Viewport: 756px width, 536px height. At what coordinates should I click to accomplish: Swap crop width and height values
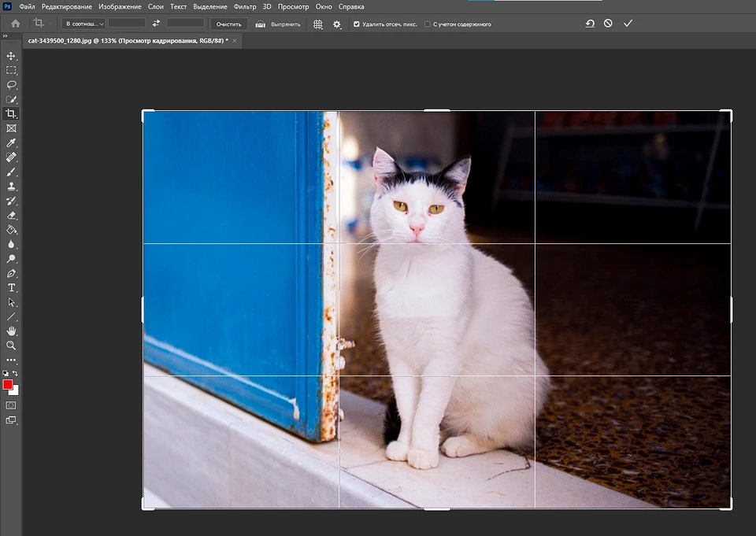coord(156,24)
